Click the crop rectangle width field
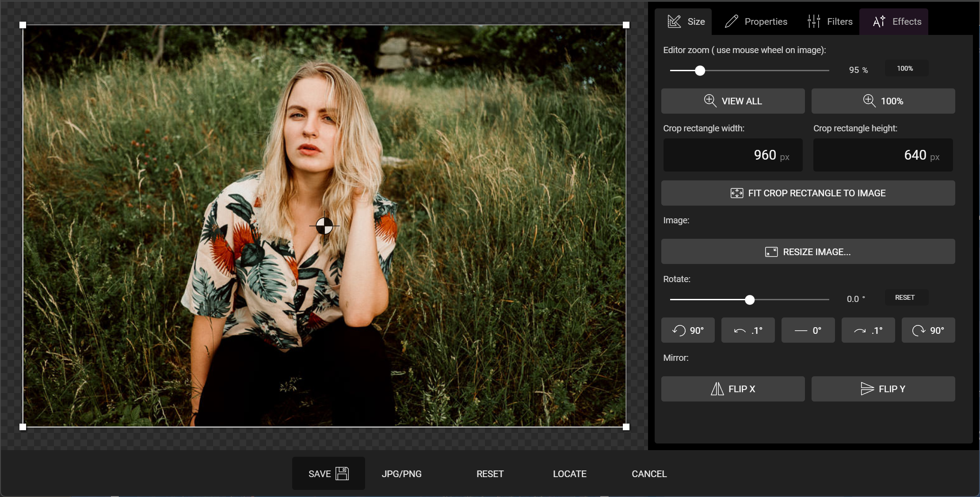Image resolution: width=980 pixels, height=497 pixels. click(733, 155)
